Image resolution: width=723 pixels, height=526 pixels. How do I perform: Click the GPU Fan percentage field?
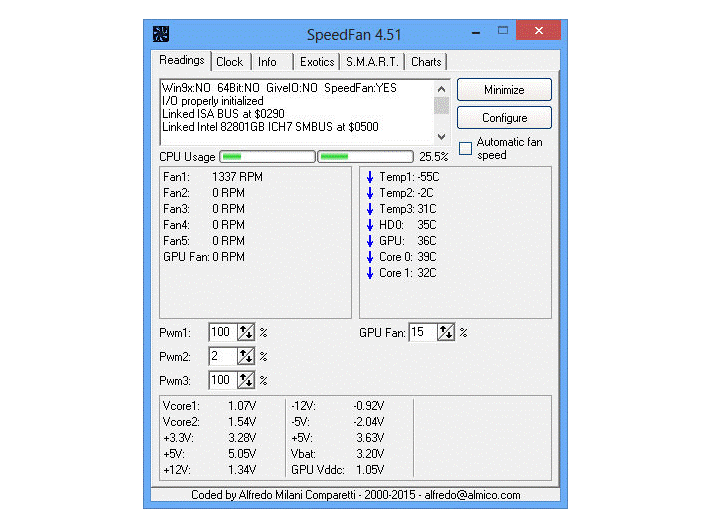[x=423, y=332]
